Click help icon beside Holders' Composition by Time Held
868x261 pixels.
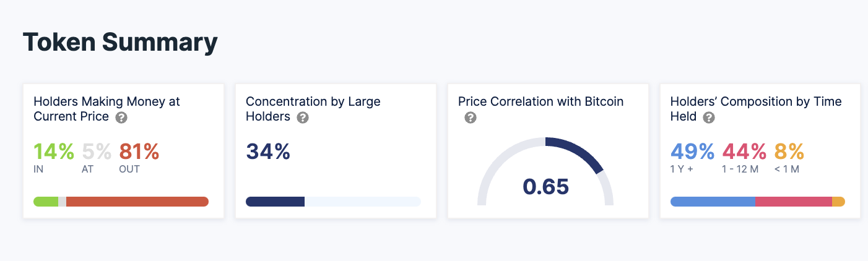[x=709, y=117]
